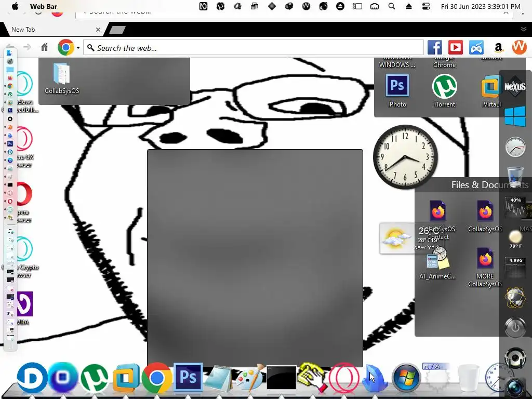This screenshot has width=532, height=399.
Task: Click the RAM meter showing 4.99G
Action: point(516,268)
